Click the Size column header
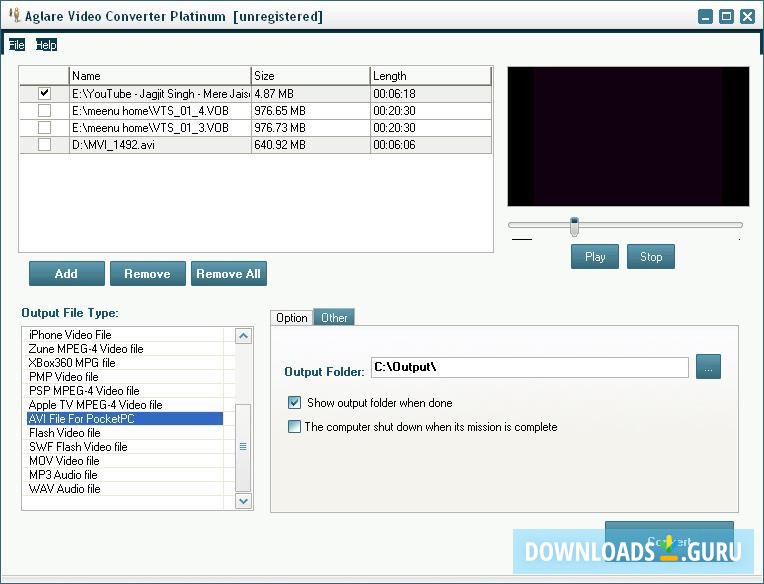Viewport: 764px width, 584px height. point(311,76)
